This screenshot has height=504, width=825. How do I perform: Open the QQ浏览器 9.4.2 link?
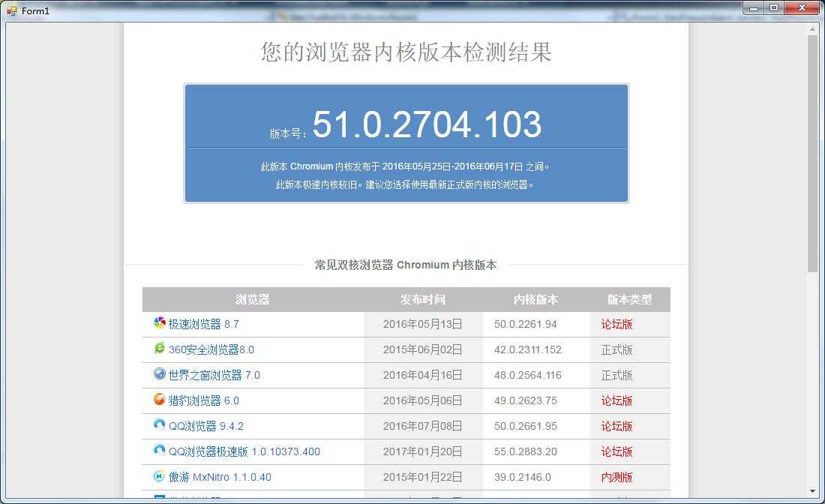click(205, 426)
